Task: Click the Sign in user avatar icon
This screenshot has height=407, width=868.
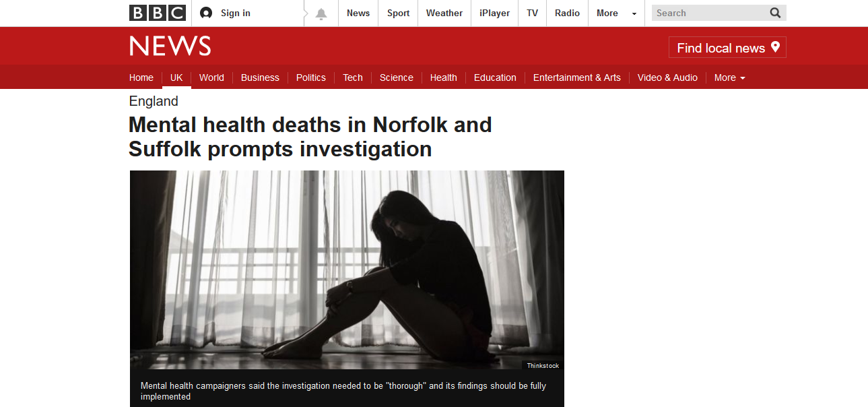Action: [x=206, y=13]
